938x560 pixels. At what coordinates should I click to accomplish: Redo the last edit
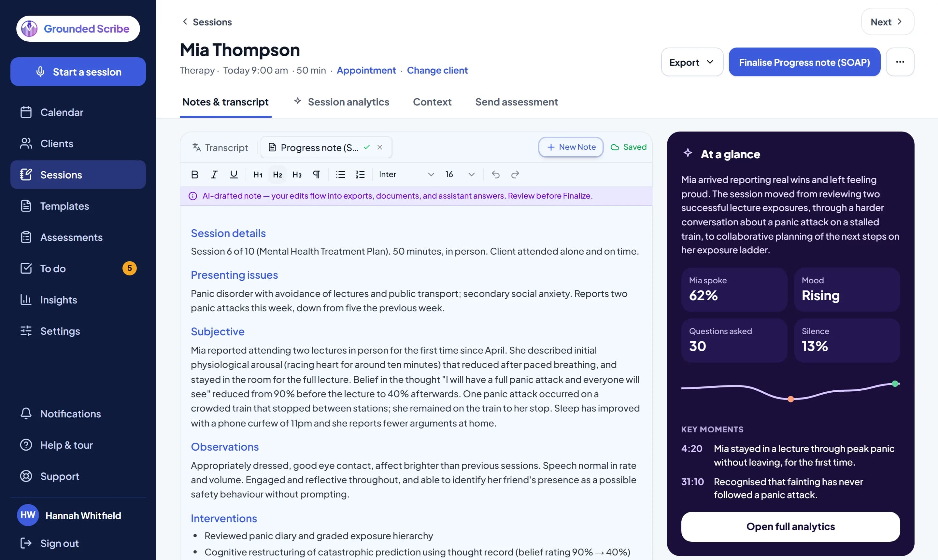(x=515, y=174)
